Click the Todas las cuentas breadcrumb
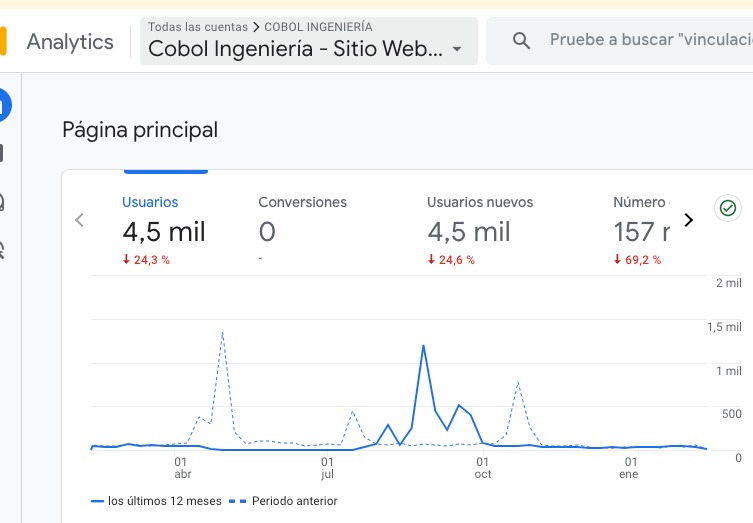The width and height of the screenshot is (753, 523). 197,27
